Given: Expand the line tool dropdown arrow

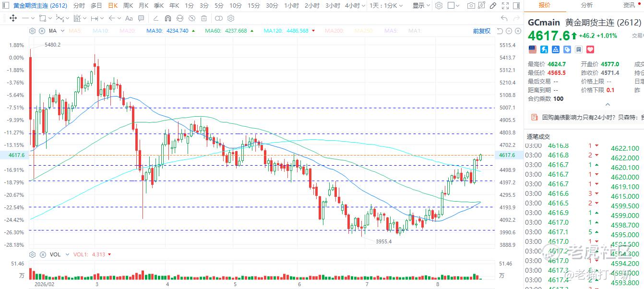Looking at the screenshot, I should [x=33, y=18].
